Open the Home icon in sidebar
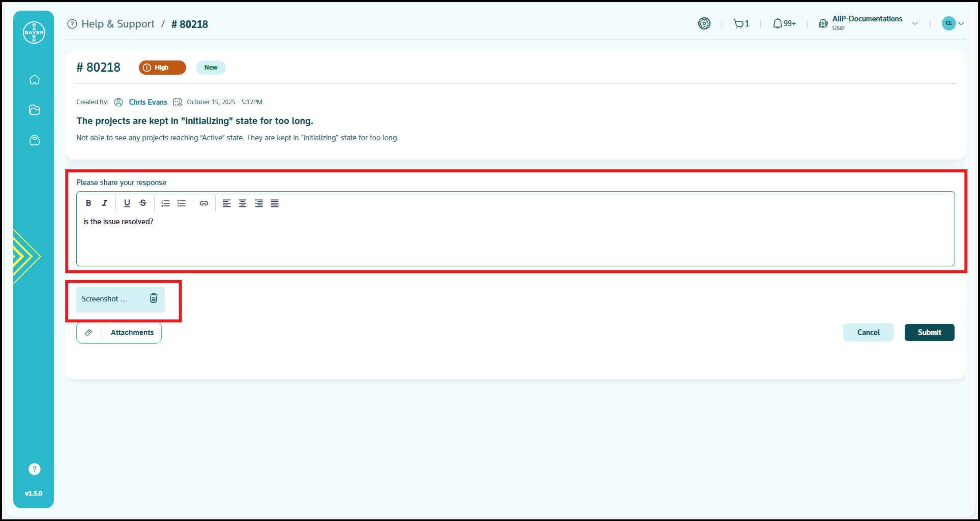980x521 pixels. tap(34, 79)
